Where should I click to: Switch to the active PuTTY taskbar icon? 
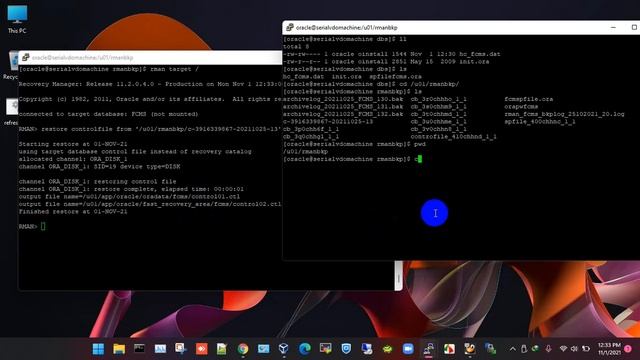pos(429,349)
